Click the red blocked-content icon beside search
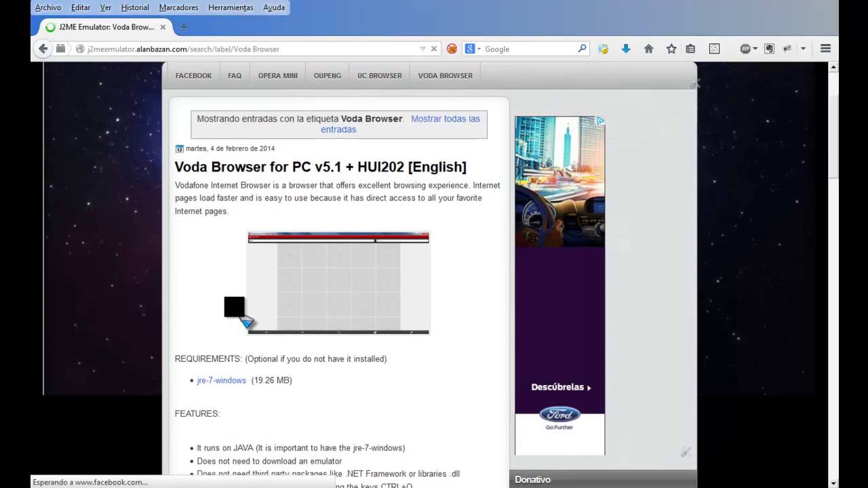This screenshot has height=488, width=868. click(452, 49)
